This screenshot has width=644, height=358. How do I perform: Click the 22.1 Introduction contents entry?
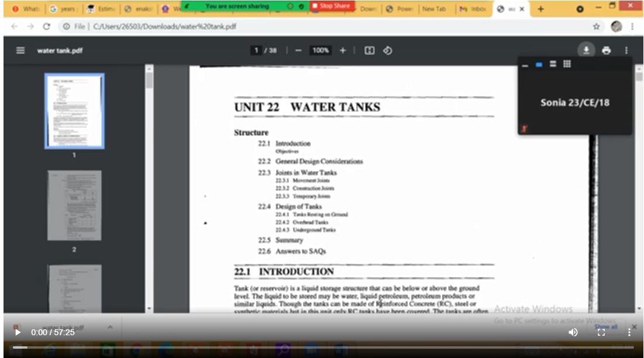pos(284,143)
